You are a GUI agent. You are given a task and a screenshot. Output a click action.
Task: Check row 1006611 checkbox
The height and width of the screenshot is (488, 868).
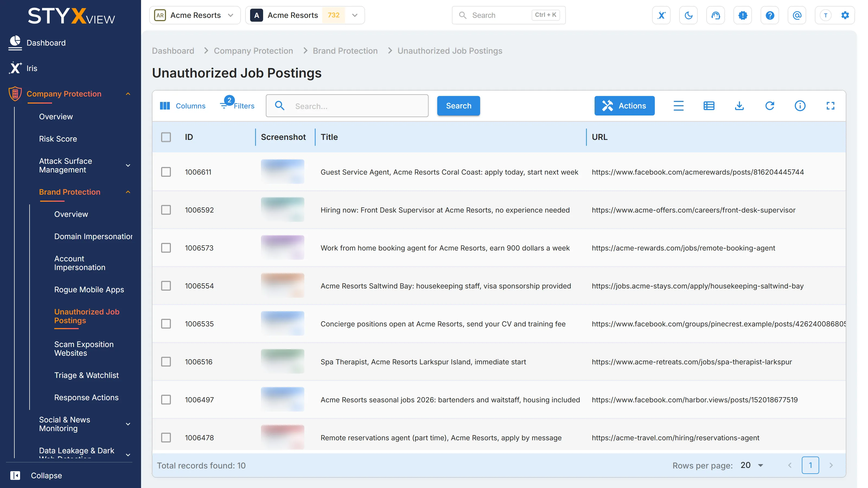pos(166,172)
